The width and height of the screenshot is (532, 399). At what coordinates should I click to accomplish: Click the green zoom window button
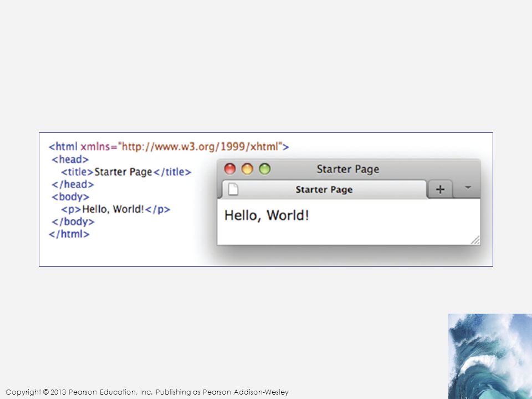click(265, 168)
